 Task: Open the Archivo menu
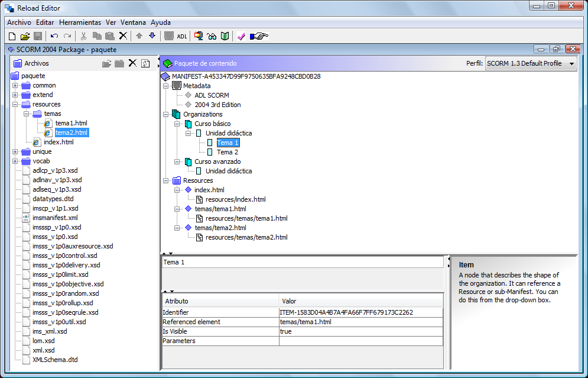[19, 22]
